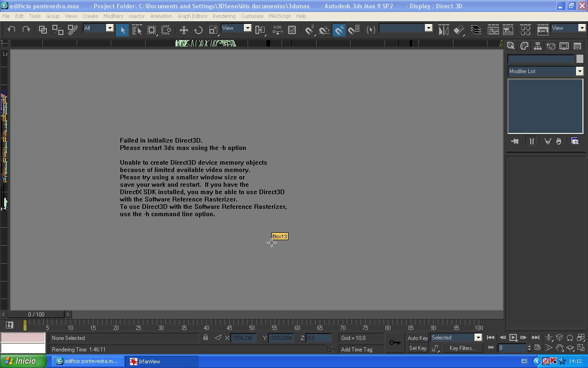Image resolution: width=588 pixels, height=368 pixels.
Task: Open the Layer Manager
Action: click(476, 30)
